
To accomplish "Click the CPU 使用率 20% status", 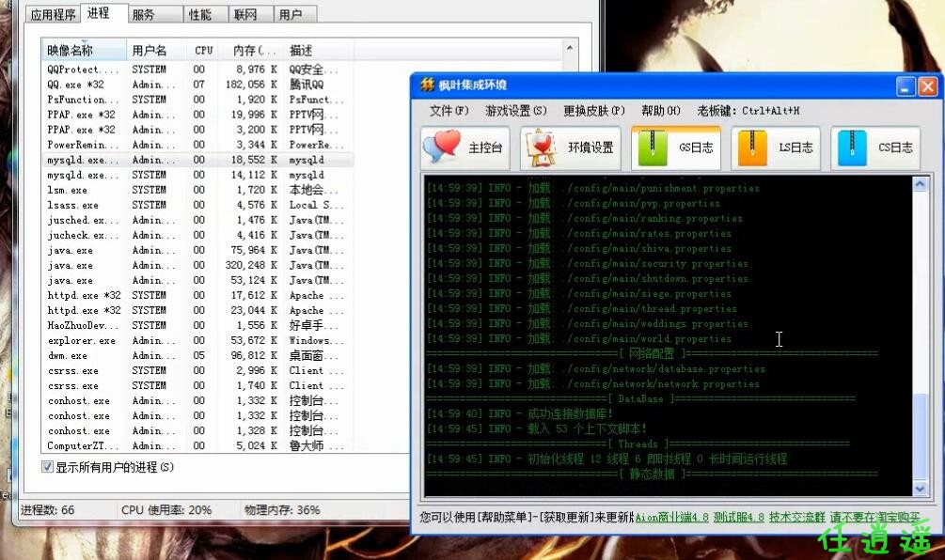I will click(166, 510).
